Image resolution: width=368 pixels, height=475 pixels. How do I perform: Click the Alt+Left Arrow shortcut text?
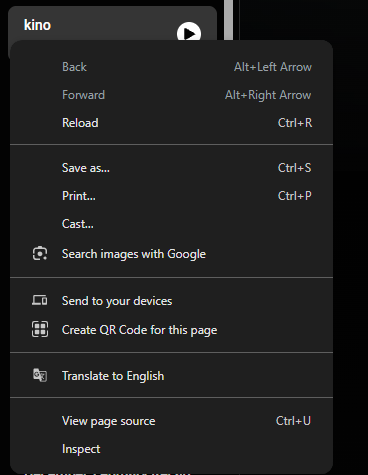tap(273, 67)
